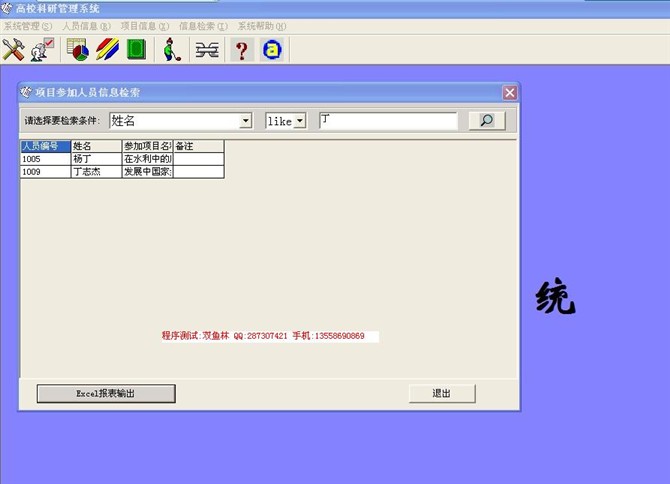Close the 项目参加人员信息检索 dialog
Viewport: 670px width, 484px height.
509,92
